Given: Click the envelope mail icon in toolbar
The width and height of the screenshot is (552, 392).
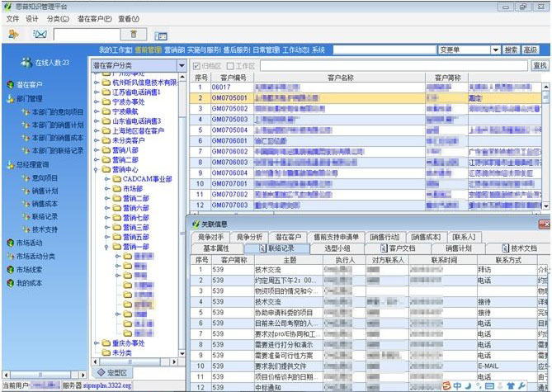Looking at the screenshot, I should pyautogui.click(x=39, y=34).
